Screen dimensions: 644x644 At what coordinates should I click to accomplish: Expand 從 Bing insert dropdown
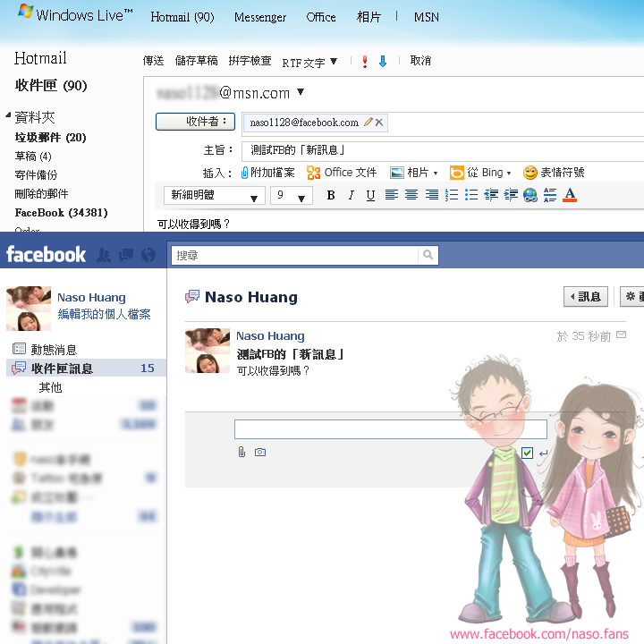point(509,173)
